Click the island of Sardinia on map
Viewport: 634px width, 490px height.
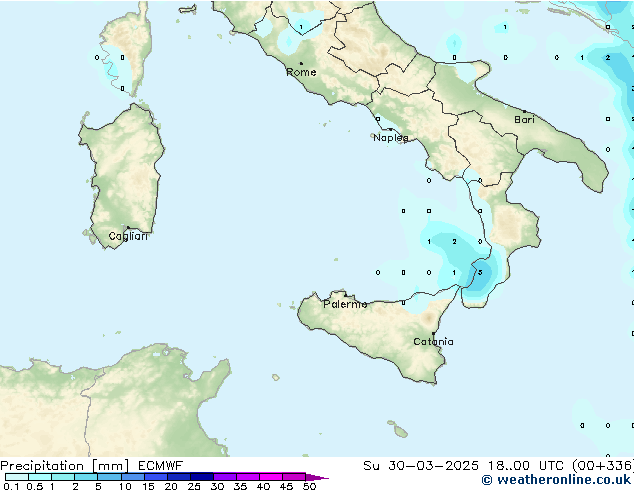pos(123,175)
